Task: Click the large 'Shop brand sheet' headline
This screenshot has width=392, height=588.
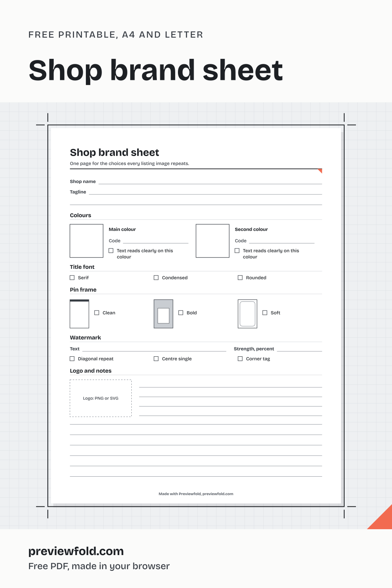Action: (x=156, y=70)
